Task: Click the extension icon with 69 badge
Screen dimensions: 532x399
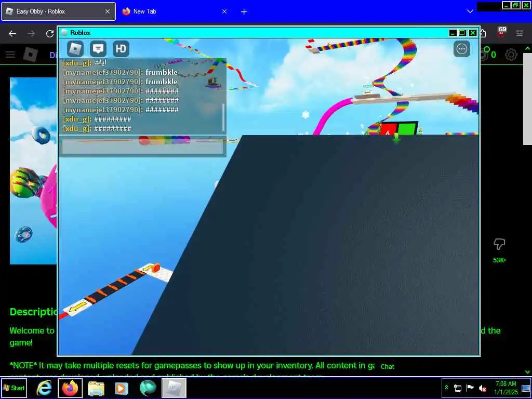Action: tap(501, 33)
